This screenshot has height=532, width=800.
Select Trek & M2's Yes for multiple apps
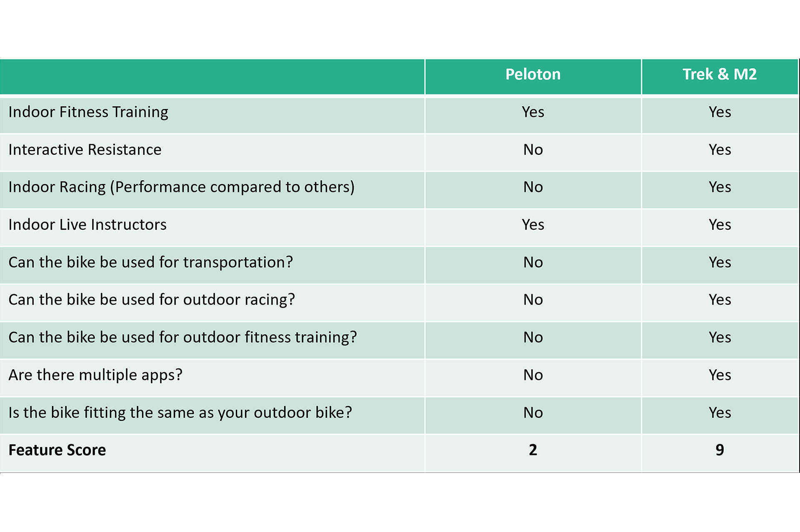(720, 375)
